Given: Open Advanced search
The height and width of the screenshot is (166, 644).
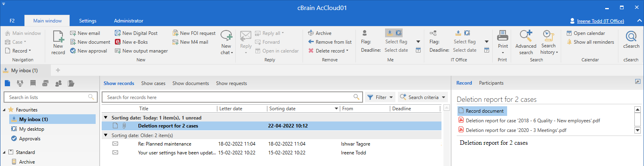Looking at the screenshot, I should point(526,37).
